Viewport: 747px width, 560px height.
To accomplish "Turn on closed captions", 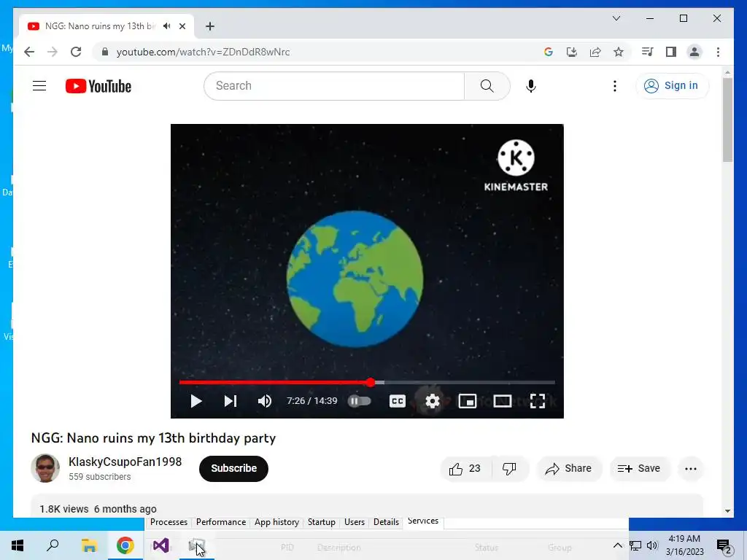I will click(398, 401).
